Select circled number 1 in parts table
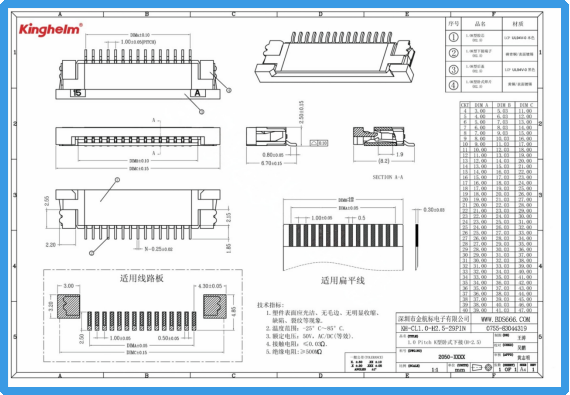The width and height of the screenshot is (570, 395). pos(454,37)
